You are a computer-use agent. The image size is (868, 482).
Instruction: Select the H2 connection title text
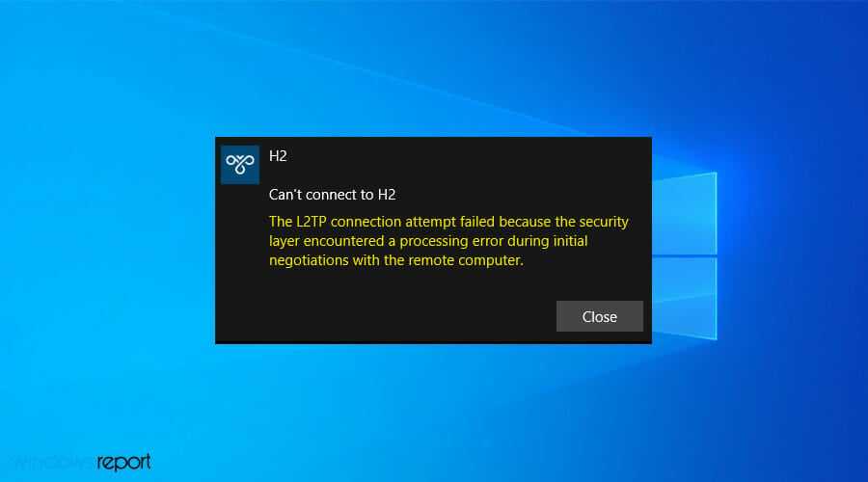pos(278,156)
